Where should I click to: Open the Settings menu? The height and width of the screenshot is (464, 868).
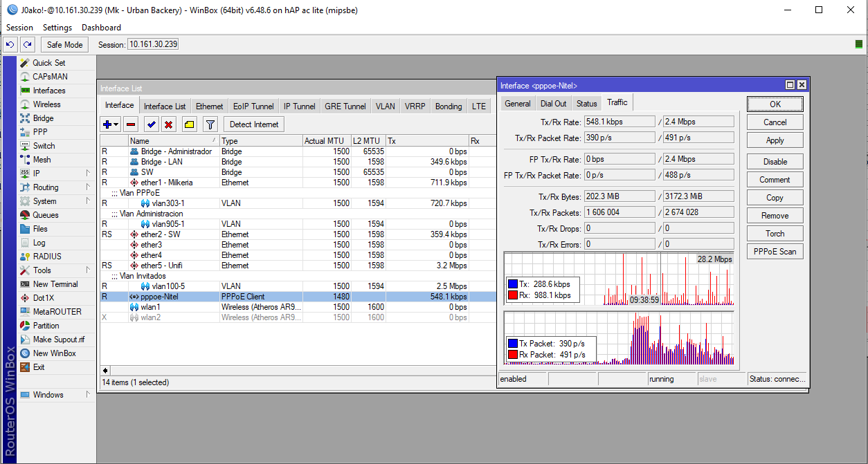(x=57, y=28)
